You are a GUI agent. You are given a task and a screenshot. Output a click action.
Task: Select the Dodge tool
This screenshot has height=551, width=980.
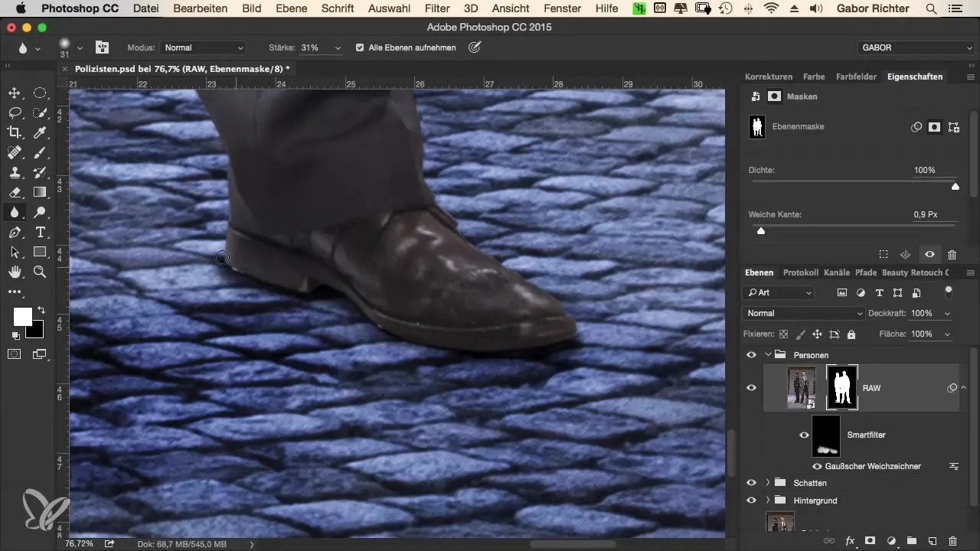40,212
